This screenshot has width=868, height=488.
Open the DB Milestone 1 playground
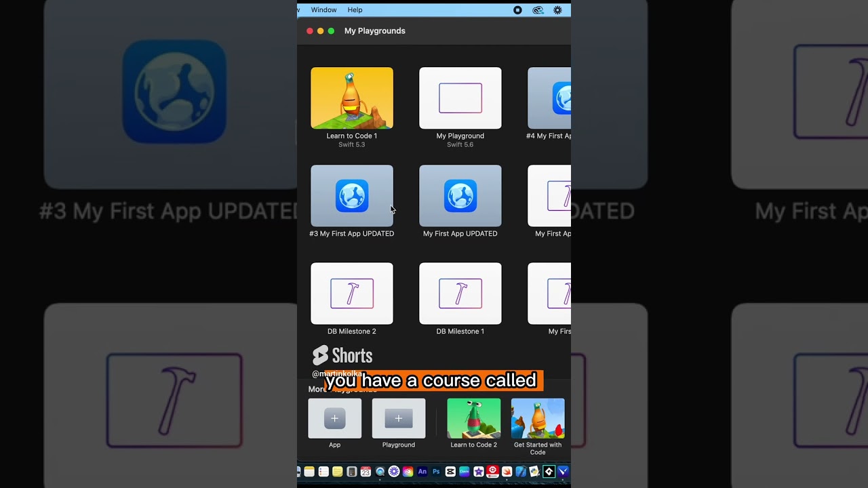(x=460, y=293)
